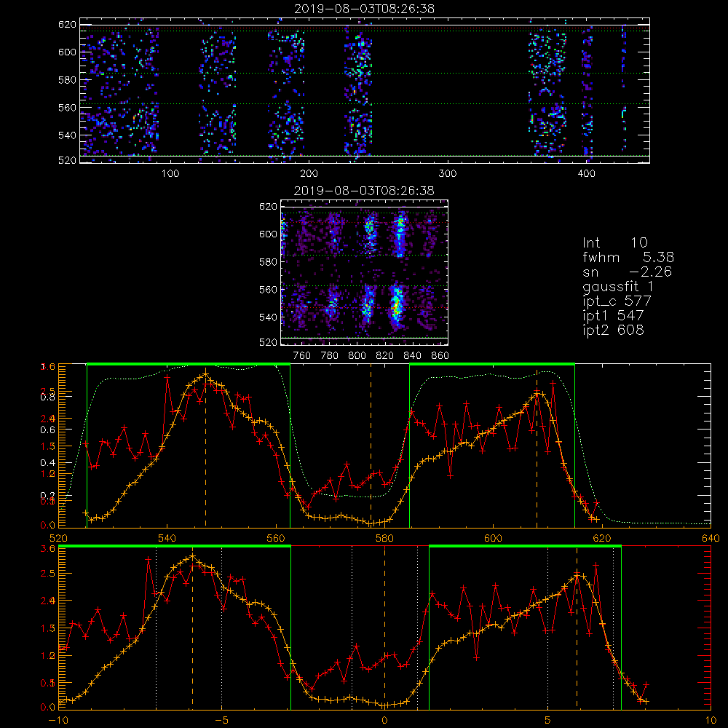Click orange dashed center line at 0 in bottom profile
Screen dimensions: 728x728
pyautogui.click(x=384, y=629)
